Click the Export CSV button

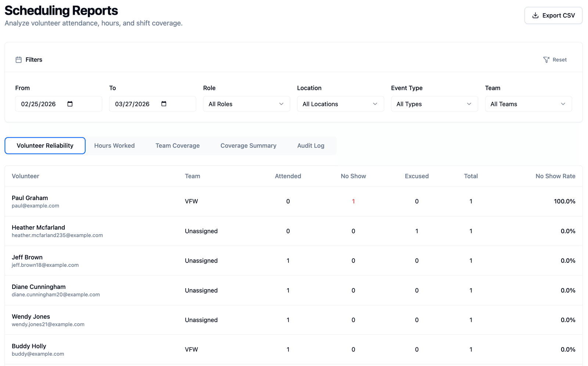click(x=553, y=15)
